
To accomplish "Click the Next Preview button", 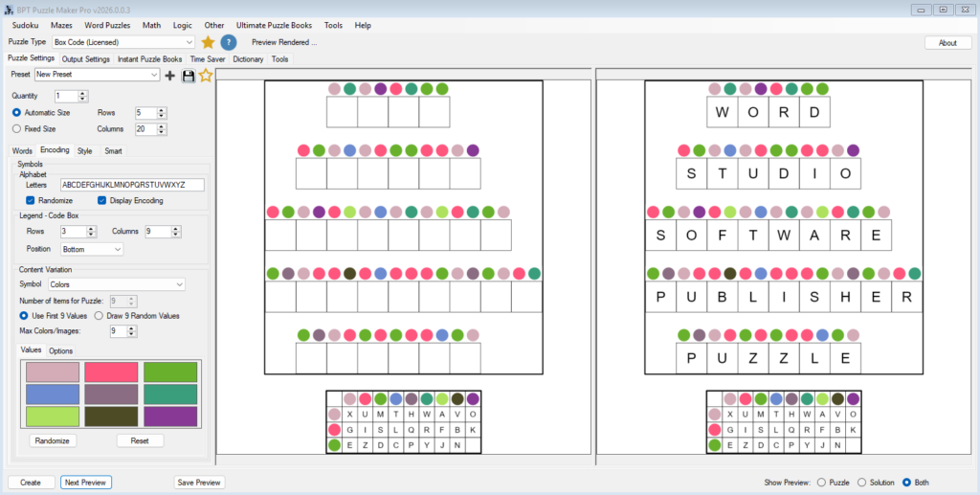I will [x=86, y=483].
